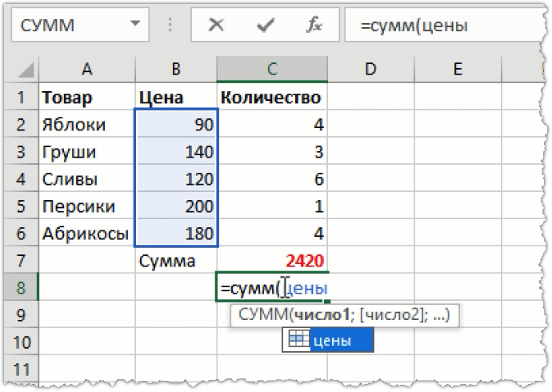Cancel formula entry with the X icon
This screenshot has width=552, height=392.
coord(216,25)
